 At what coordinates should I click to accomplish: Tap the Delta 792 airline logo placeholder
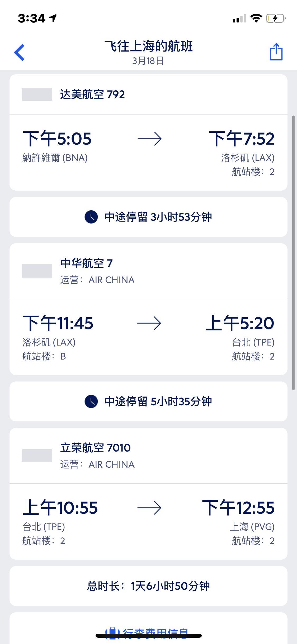37,94
